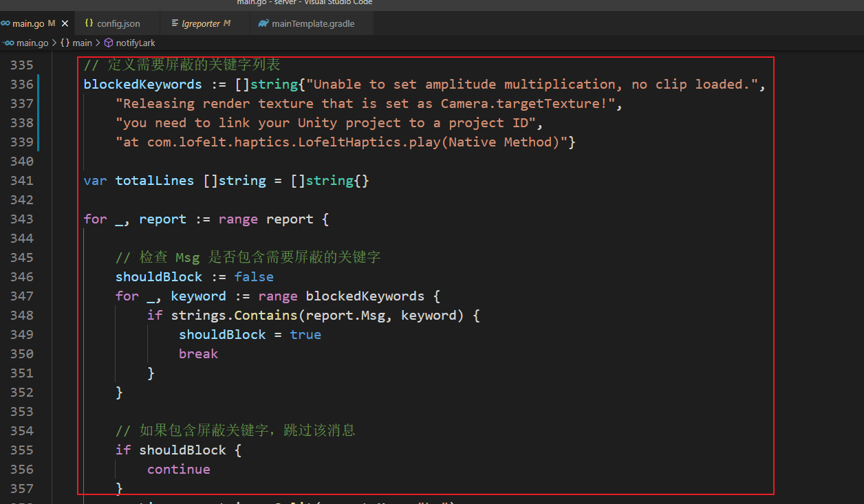Click the "false" literal on line 346

pyautogui.click(x=254, y=277)
